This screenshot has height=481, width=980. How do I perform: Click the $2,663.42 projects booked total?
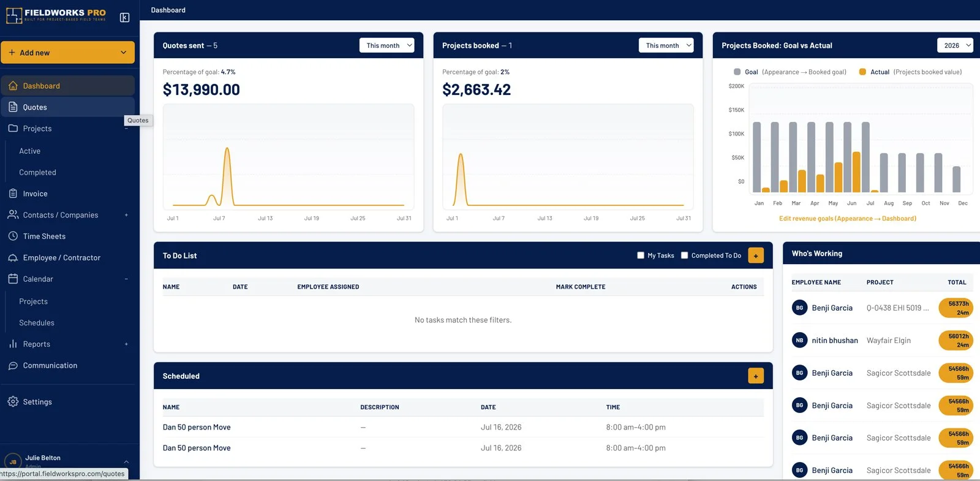point(477,90)
